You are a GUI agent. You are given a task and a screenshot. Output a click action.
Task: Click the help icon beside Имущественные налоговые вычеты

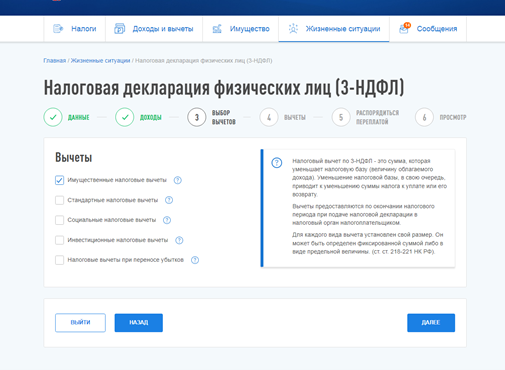178,180
